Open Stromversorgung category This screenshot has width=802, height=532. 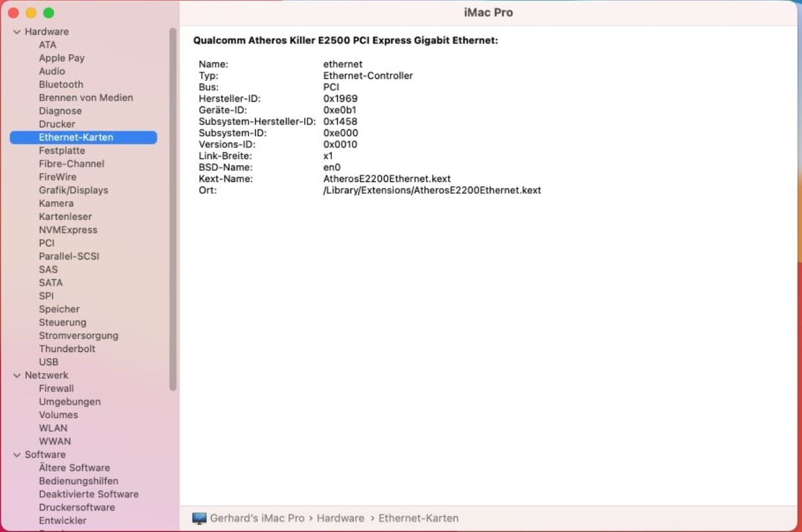[78, 336]
